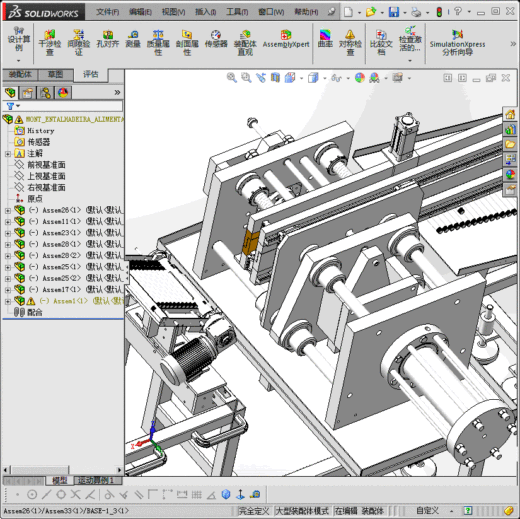Click the Zoom to Fit icon in viewport
The height and width of the screenshot is (519, 520).
231,78
